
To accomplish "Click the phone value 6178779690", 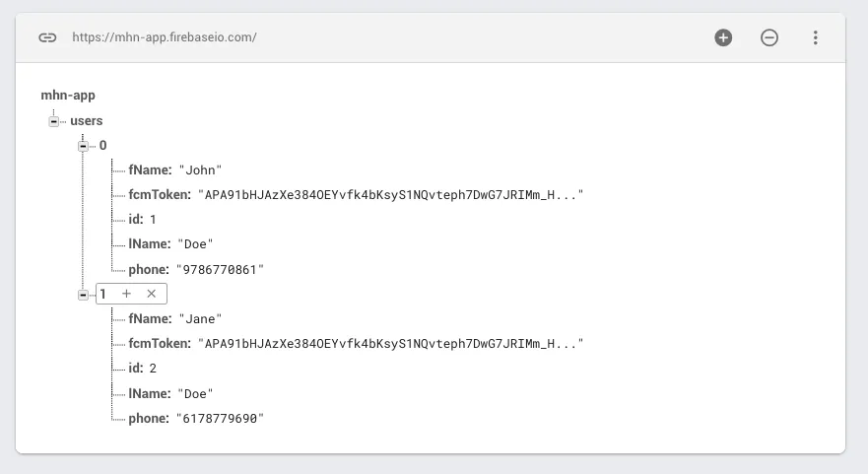I will pyautogui.click(x=222, y=418).
